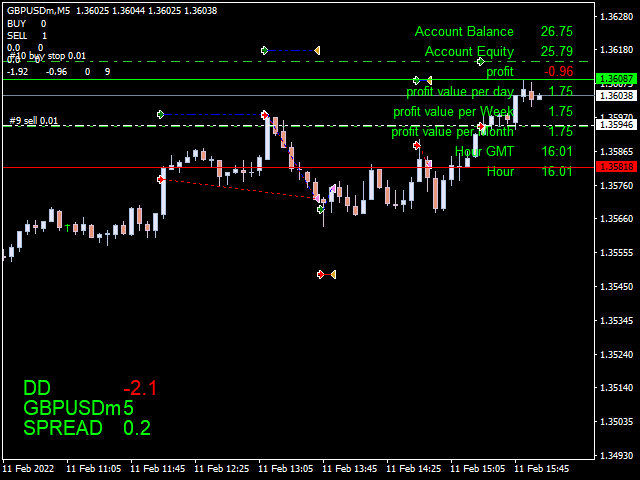Click the 11 Feb 15:05 time label

coord(478,469)
